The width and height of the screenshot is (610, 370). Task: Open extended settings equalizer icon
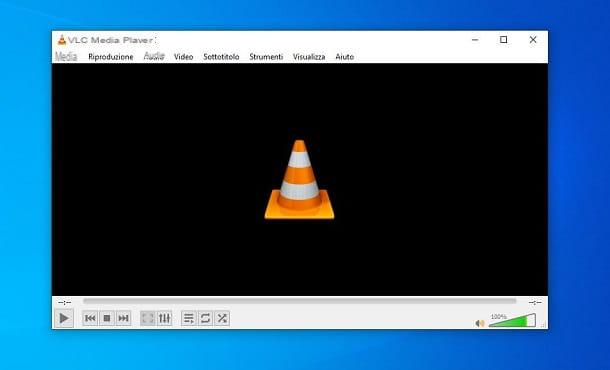[x=164, y=318]
